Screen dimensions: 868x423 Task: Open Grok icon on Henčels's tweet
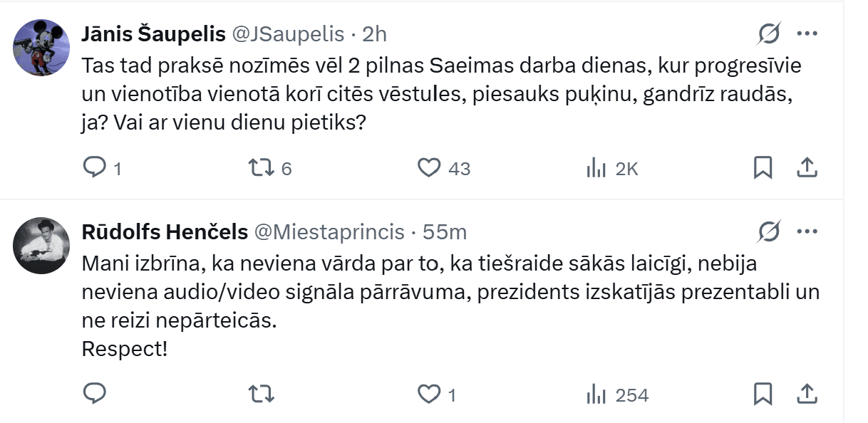point(770,231)
